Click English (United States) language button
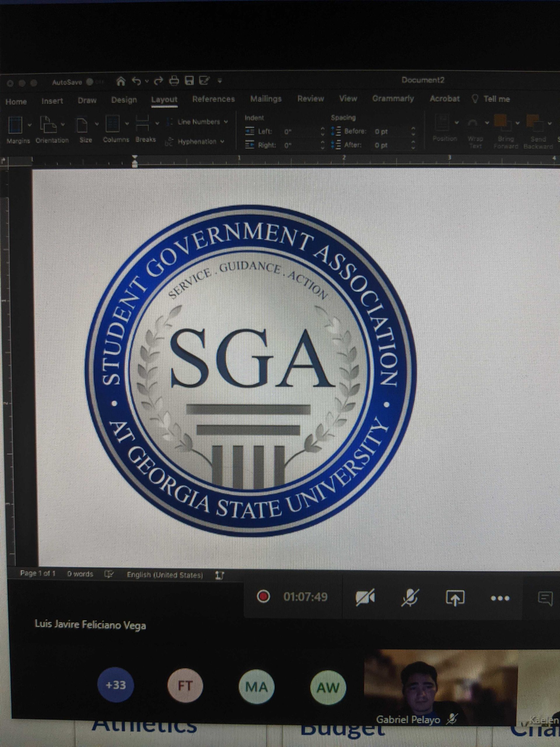560x747 pixels. [165, 575]
